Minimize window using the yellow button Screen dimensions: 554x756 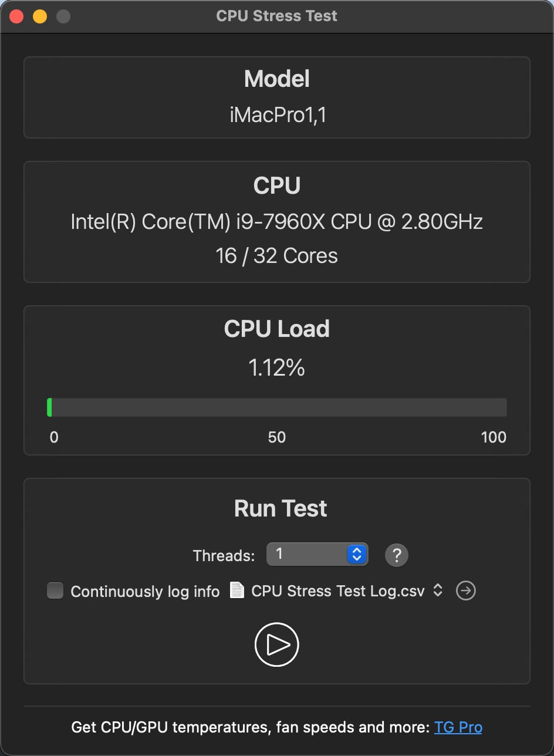click(40, 16)
